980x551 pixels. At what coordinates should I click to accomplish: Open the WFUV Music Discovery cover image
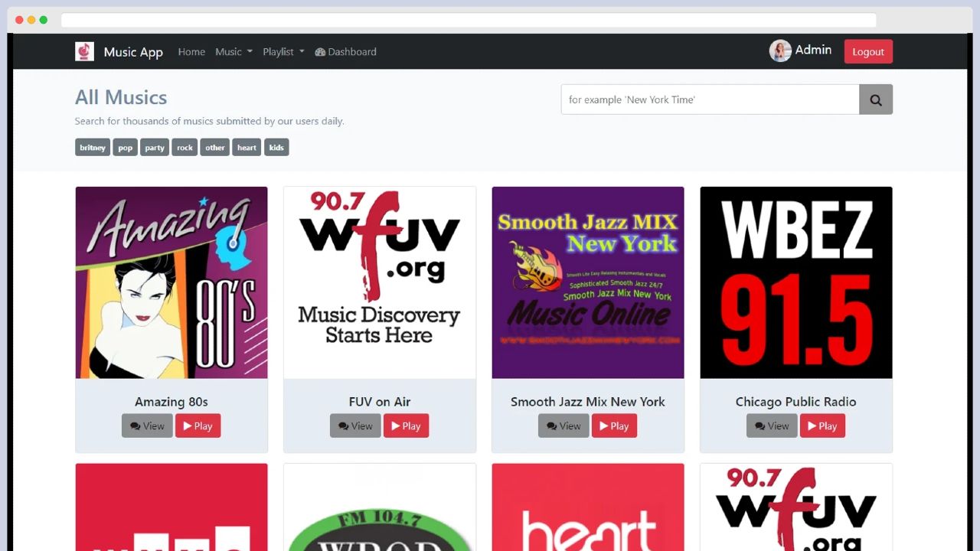(380, 282)
